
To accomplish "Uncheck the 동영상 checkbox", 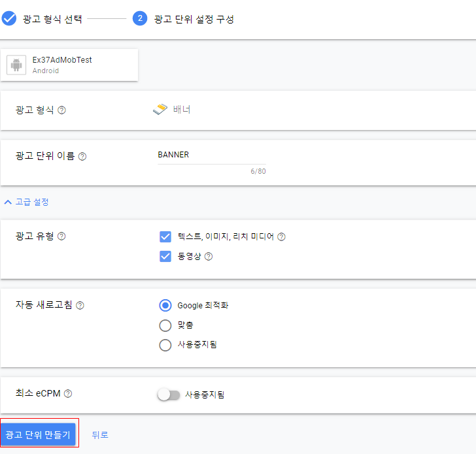I will pos(165,256).
